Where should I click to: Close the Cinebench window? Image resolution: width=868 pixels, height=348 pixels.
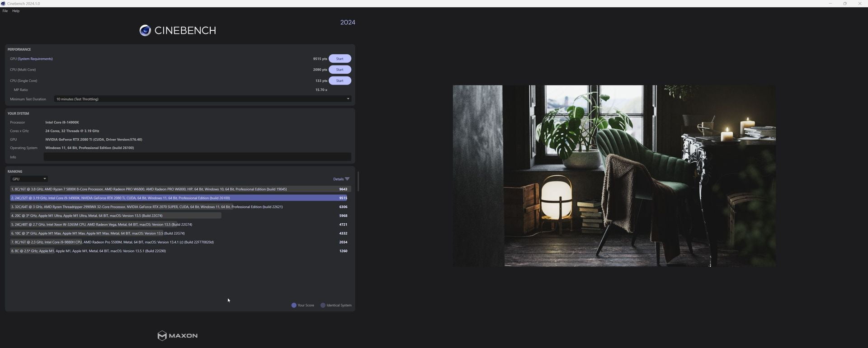tap(860, 4)
